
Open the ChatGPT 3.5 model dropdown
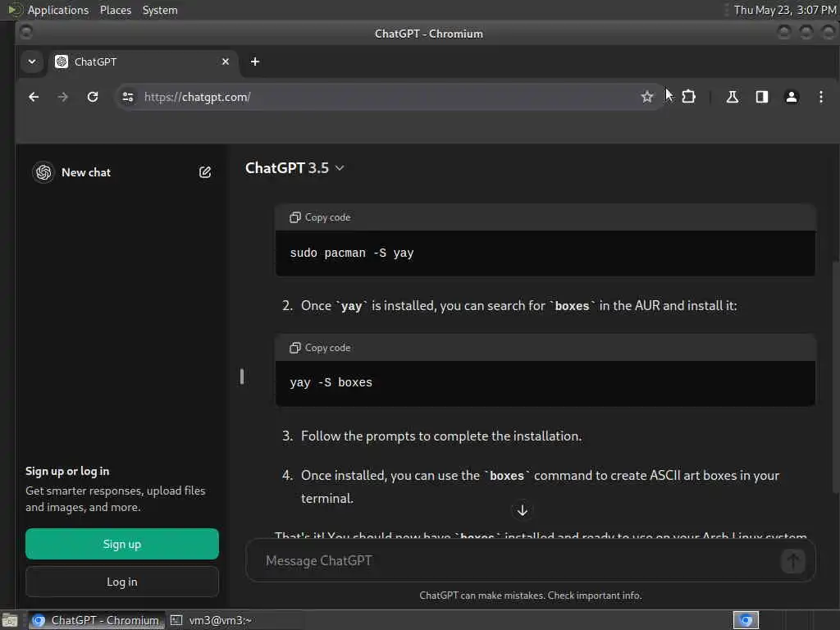coord(294,168)
